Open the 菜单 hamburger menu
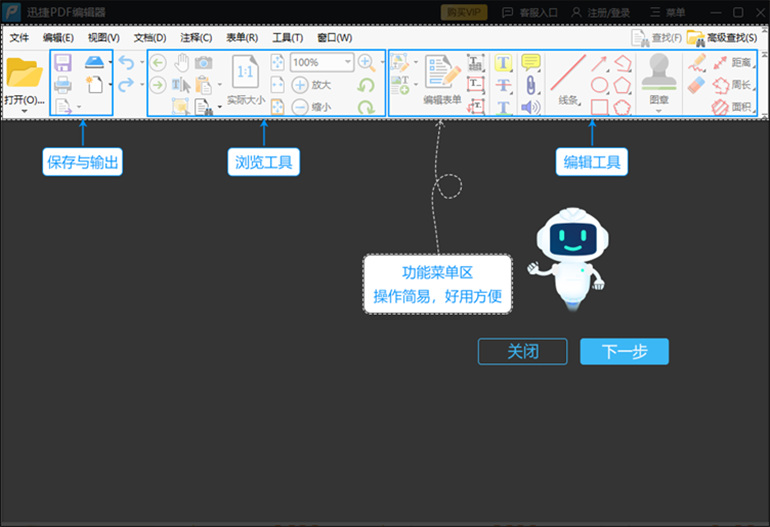Viewport: 770px width, 527px height. (668, 12)
